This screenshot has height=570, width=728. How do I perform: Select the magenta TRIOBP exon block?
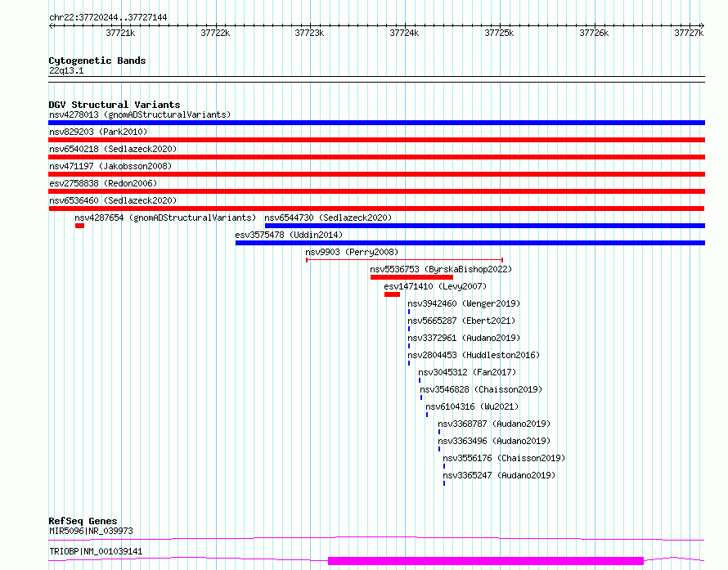(x=486, y=561)
